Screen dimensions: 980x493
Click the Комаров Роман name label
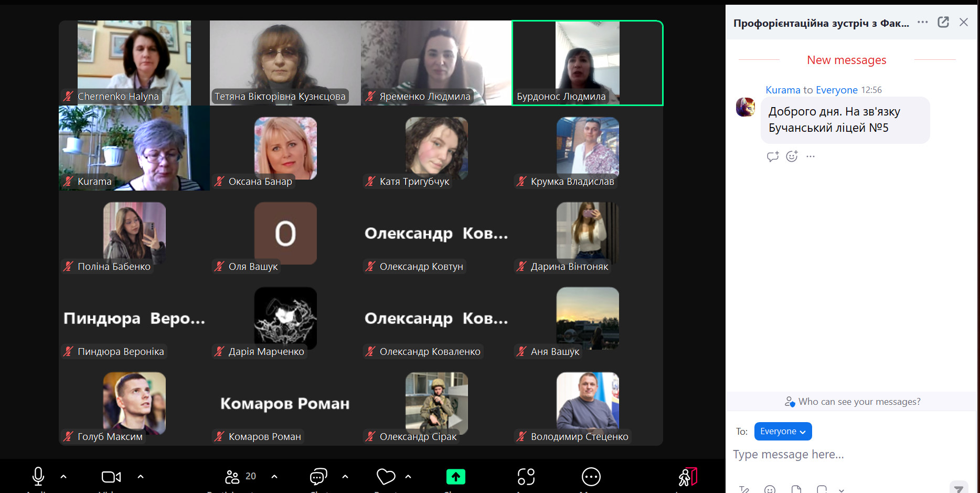point(264,437)
